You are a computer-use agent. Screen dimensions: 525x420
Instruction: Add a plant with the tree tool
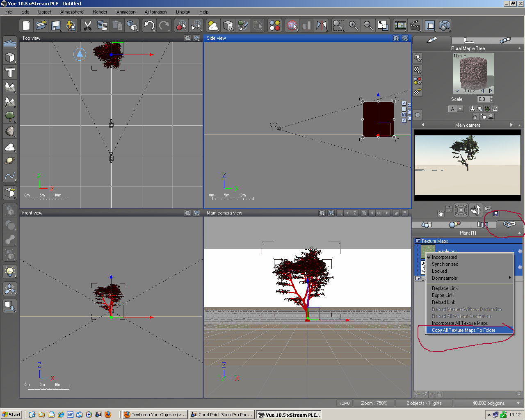pyautogui.click(x=10, y=116)
